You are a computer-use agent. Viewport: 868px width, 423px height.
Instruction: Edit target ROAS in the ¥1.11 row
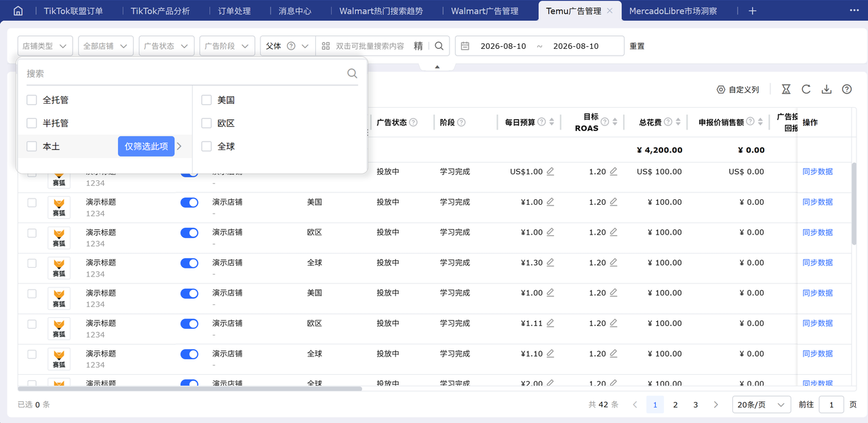coord(613,323)
